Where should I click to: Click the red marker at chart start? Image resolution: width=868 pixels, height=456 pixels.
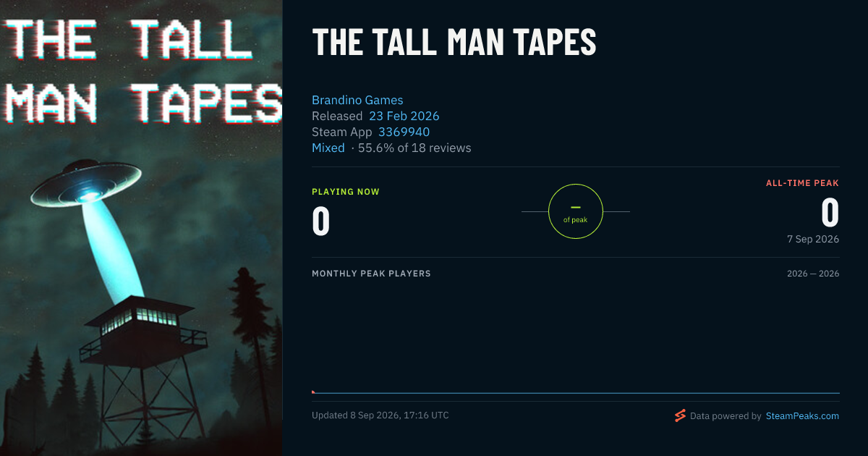pyautogui.click(x=313, y=392)
